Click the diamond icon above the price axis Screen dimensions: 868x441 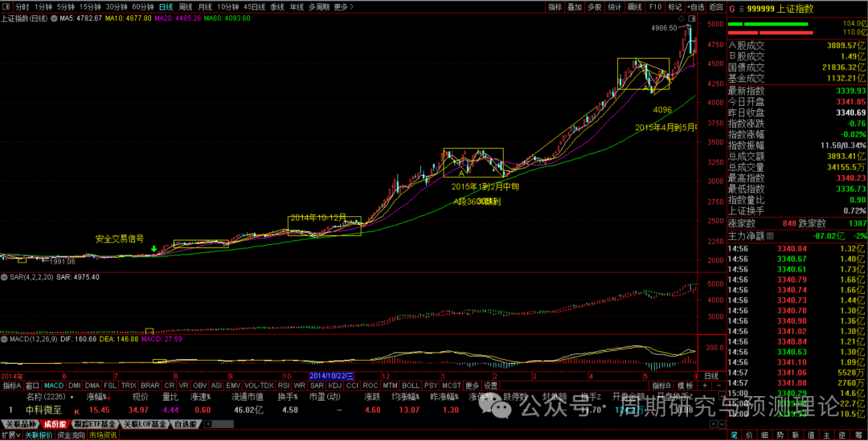(x=682, y=18)
